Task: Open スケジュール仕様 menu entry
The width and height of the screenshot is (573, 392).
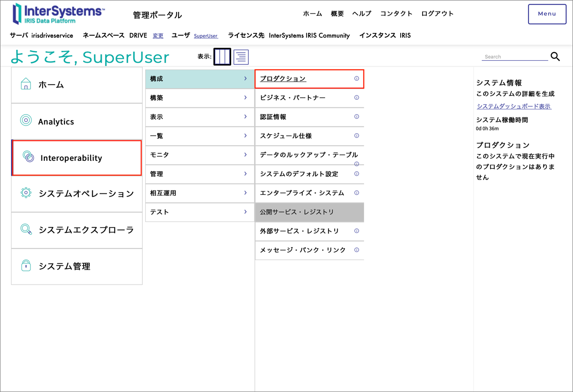Action: 286,136
